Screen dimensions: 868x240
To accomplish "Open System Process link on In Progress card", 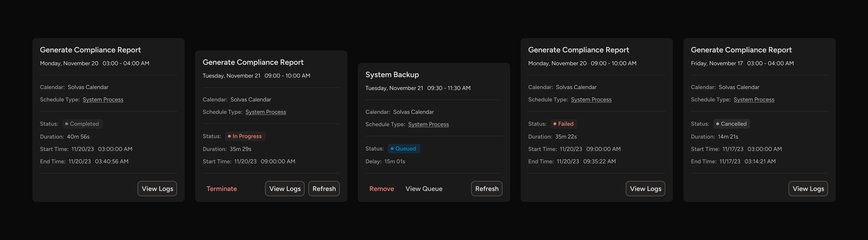I will click(266, 112).
